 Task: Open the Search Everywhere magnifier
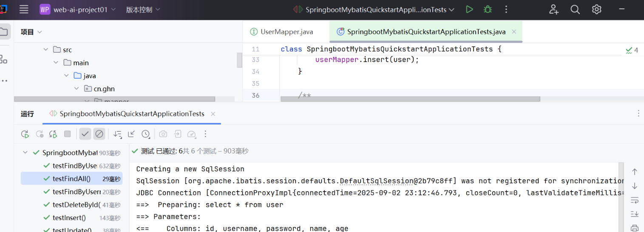tap(575, 9)
